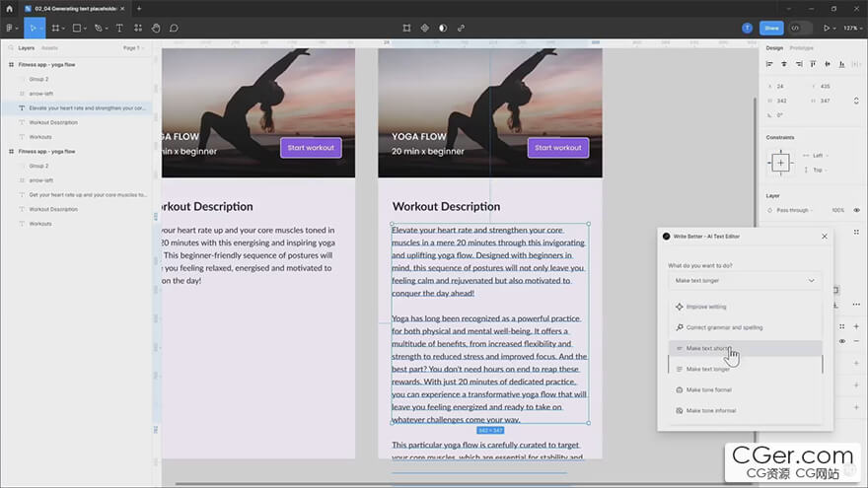Click the user avatar in the toolbar
The width and height of the screenshot is (868, 488).
click(x=748, y=28)
